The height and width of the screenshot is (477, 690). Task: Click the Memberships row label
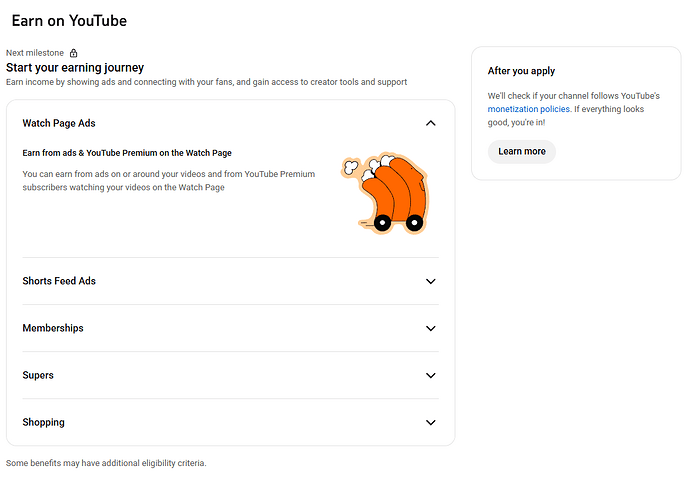click(53, 328)
